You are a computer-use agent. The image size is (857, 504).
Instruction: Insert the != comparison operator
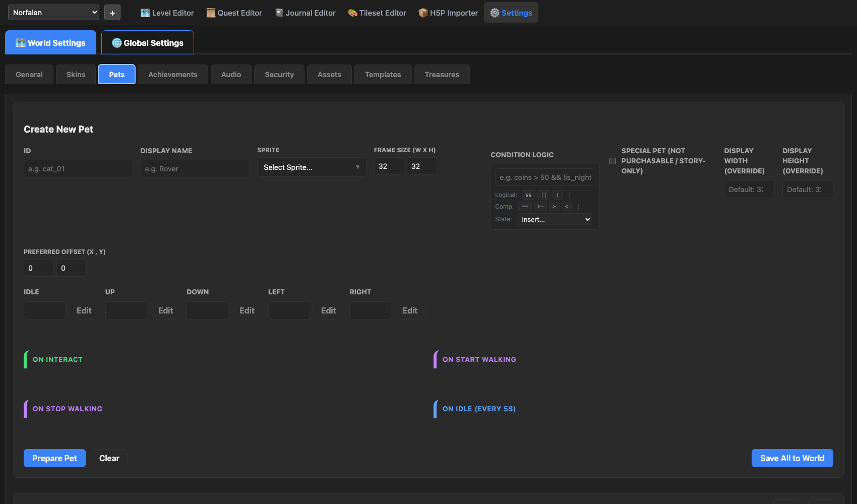pyautogui.click(x=540, y=207)
